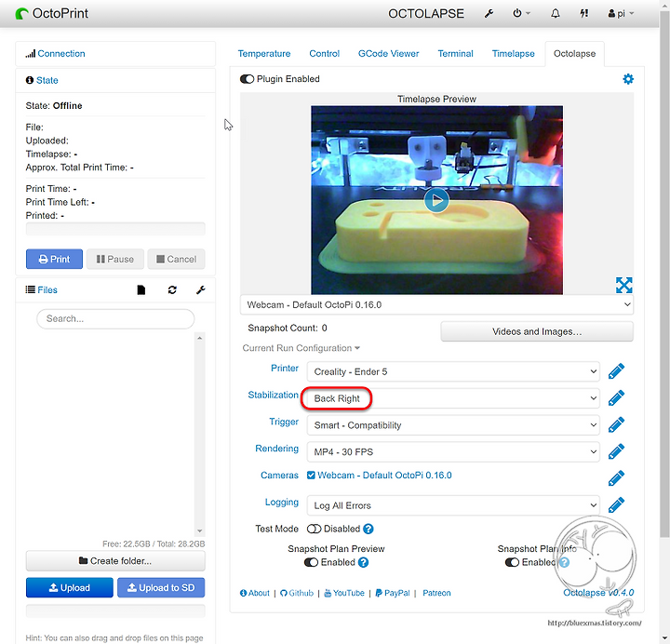Viewport: 670px width, 644px height.
Task: Open notifications bell icon
Action: click(555, 14)
